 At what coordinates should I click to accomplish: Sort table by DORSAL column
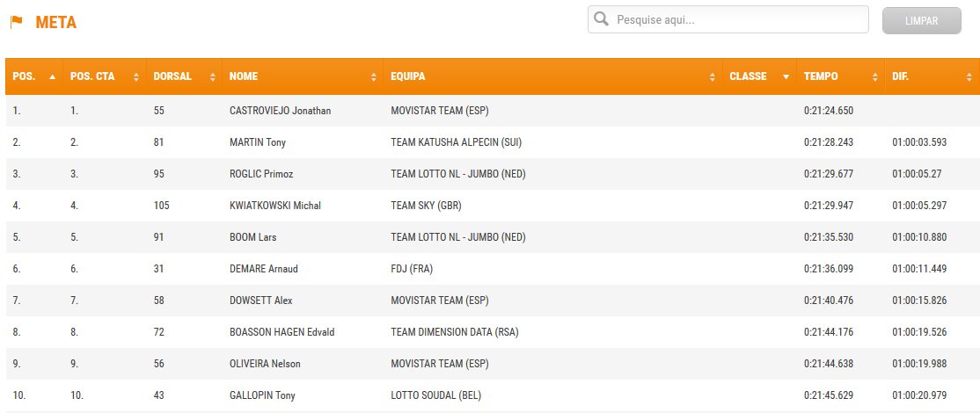(x=185, y=76)
